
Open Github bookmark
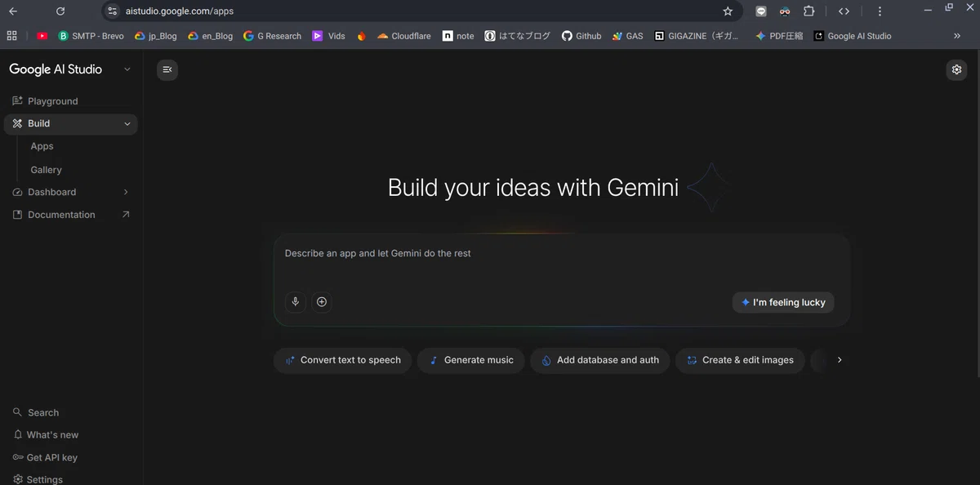click(x=581, y=36)
